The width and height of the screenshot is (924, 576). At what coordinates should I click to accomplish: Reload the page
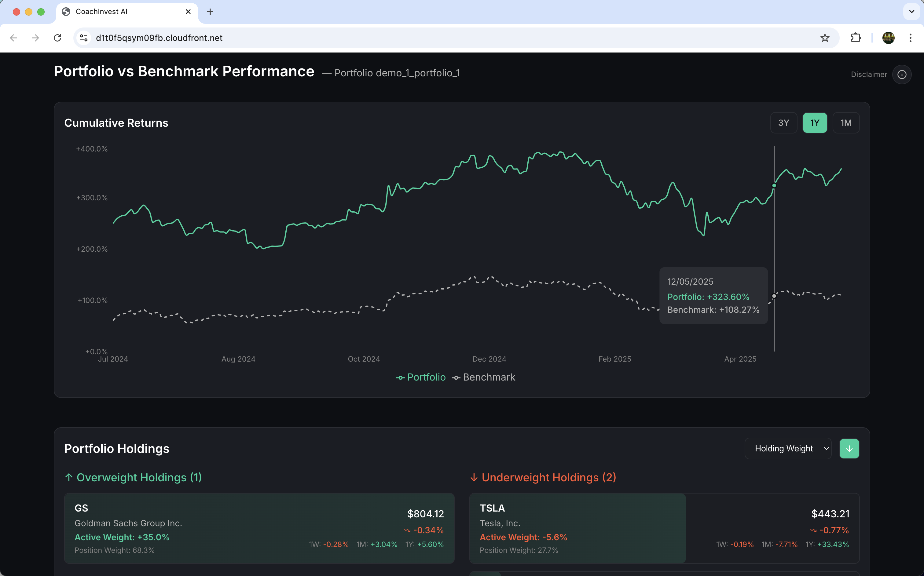[57, 38]
